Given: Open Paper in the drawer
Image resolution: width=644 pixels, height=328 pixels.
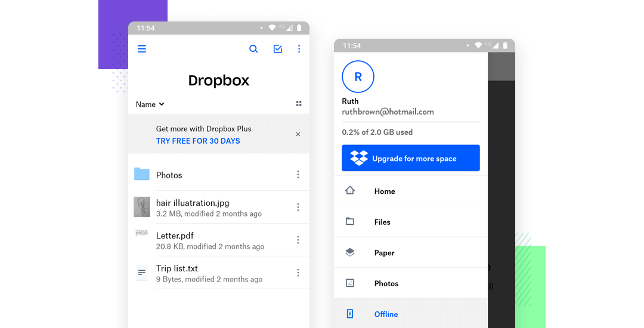Looking at the screenshot, I should [411, 252].
